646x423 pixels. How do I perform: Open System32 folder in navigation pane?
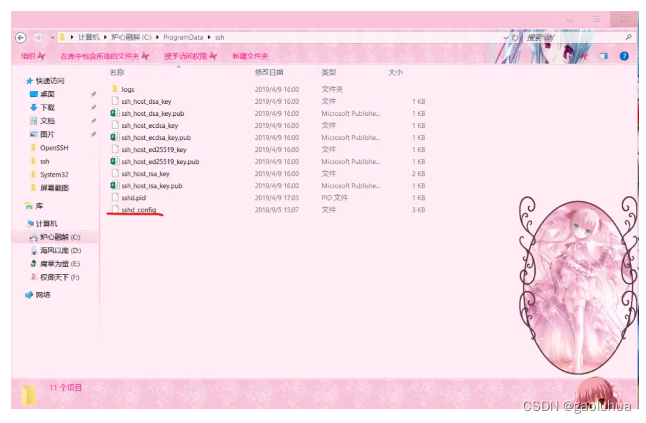click(x=54, y=174)
